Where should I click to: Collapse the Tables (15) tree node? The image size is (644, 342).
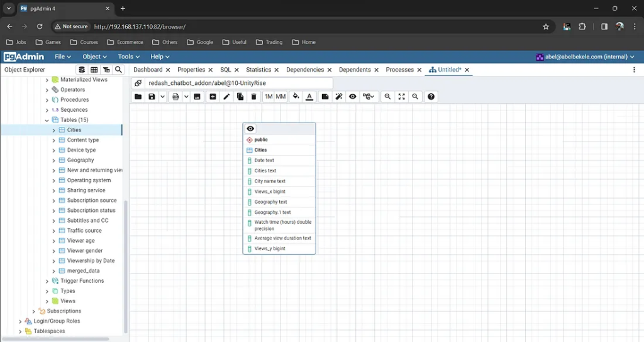click(x=47, y=120)
